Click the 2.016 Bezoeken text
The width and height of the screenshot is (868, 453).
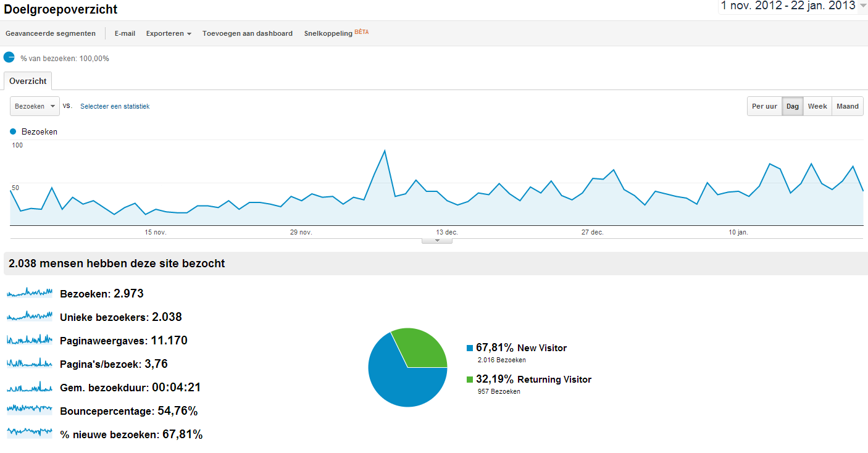502,360
